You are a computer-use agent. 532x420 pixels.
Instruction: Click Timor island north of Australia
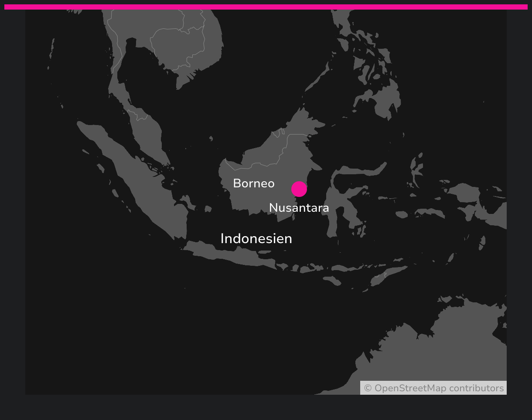(388, 274)
